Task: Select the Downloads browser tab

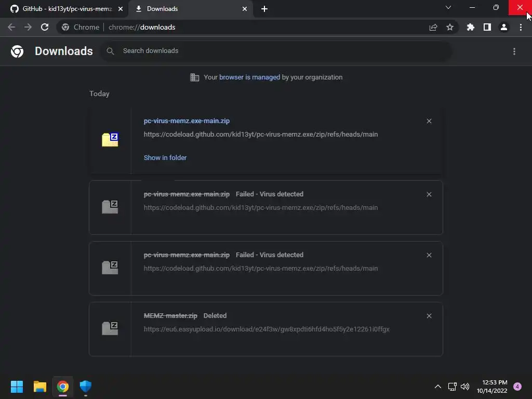Action: [x=190, y=9]
